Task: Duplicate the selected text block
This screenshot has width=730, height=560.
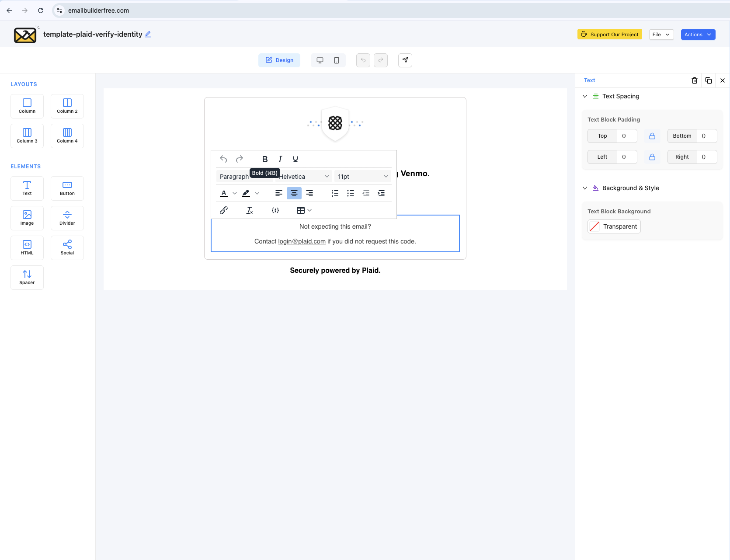Action: (x=709, y=80)
